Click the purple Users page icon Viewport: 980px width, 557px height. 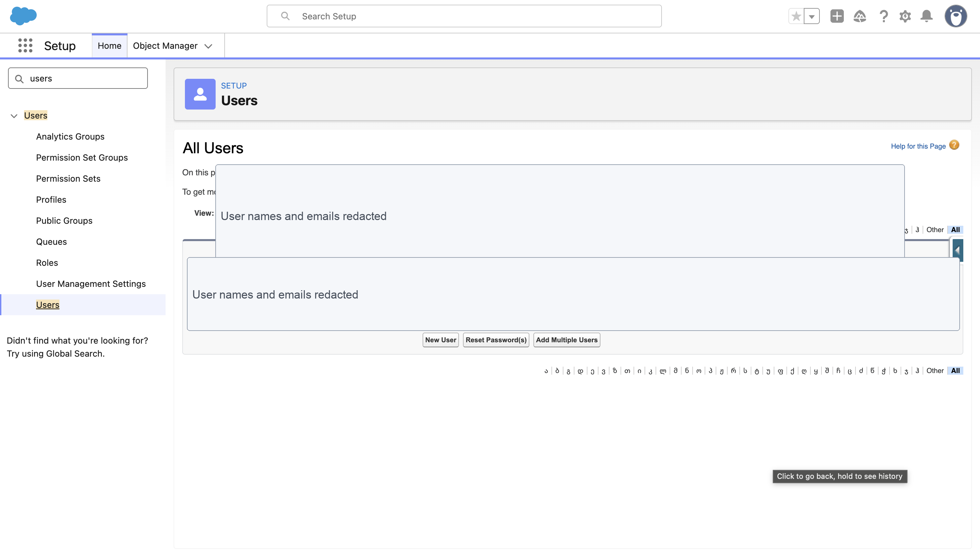tap(200, 94)
